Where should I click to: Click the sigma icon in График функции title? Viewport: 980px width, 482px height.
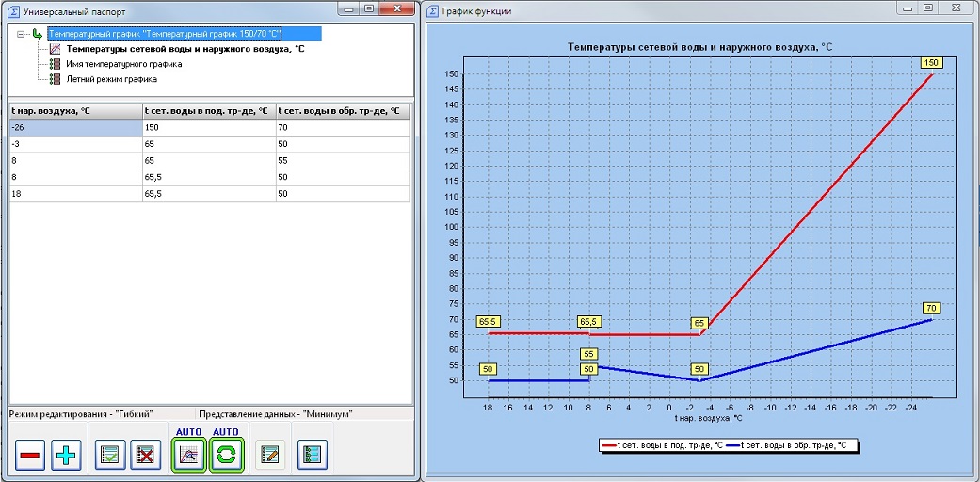pyautogui.click(x=432, y=11)
